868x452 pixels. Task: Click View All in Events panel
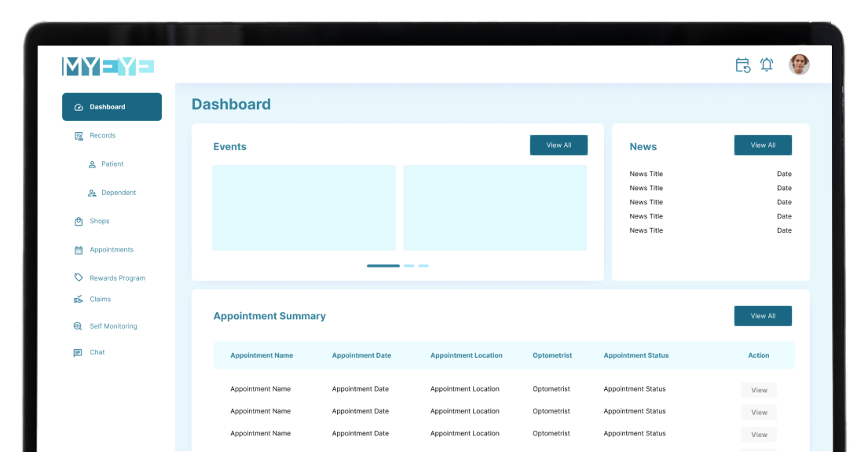(x=559, y=145)
